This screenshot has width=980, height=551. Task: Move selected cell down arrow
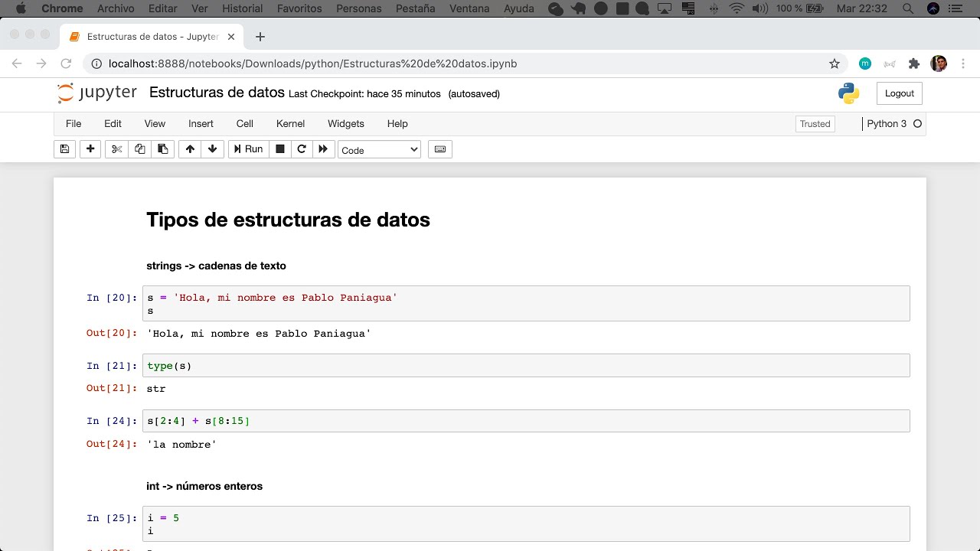(x=212, y=149)
